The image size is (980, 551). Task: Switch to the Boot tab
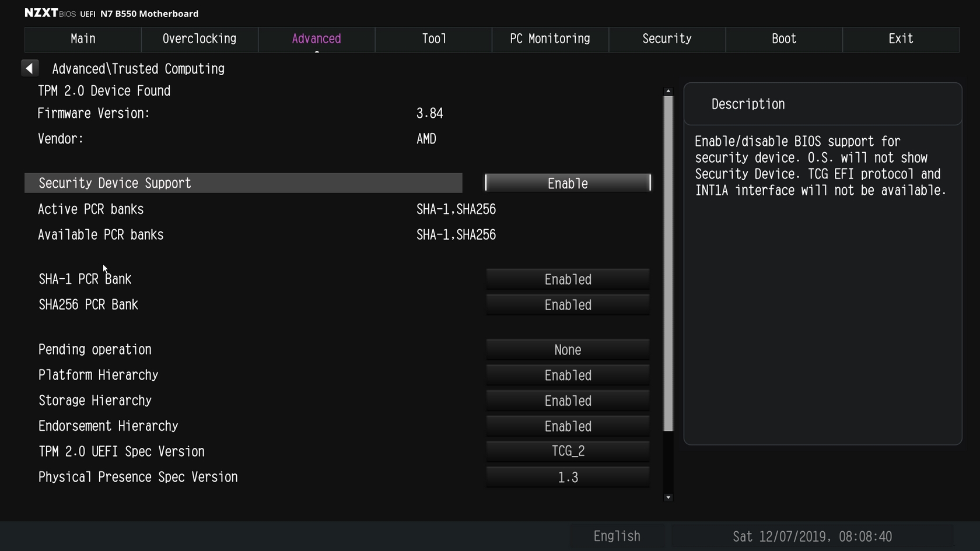(784, 39)
